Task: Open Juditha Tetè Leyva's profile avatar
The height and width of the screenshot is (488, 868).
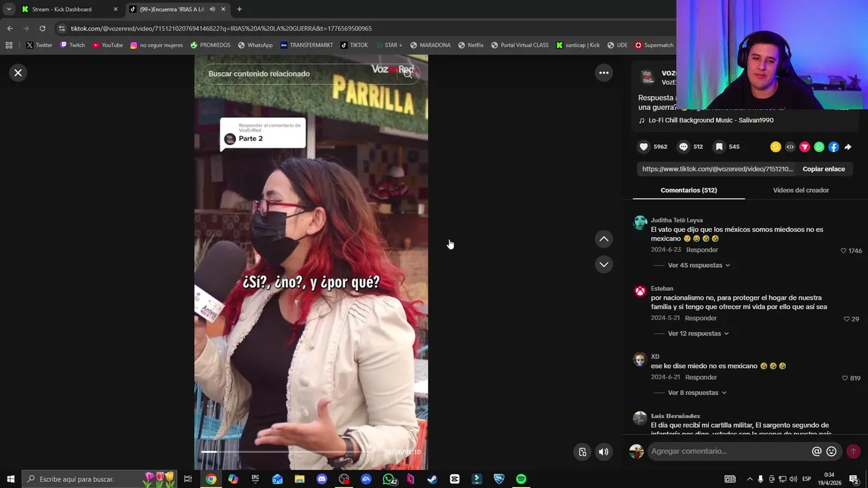Action: coord(639,223)
